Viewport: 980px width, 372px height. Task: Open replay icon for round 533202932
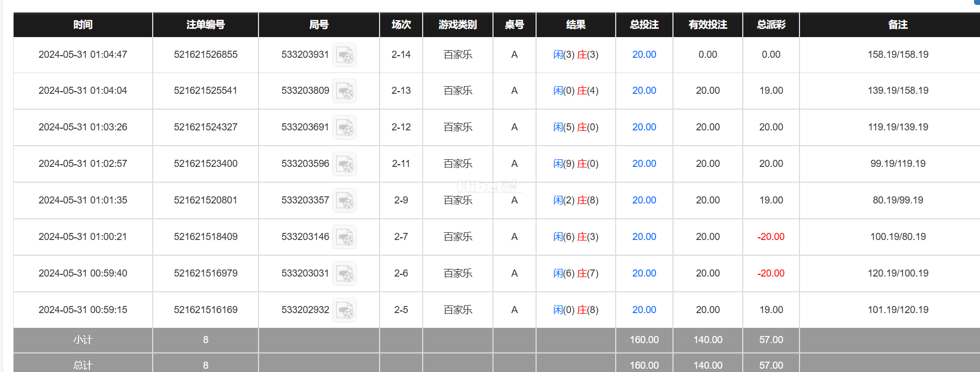tap(345, 310)
